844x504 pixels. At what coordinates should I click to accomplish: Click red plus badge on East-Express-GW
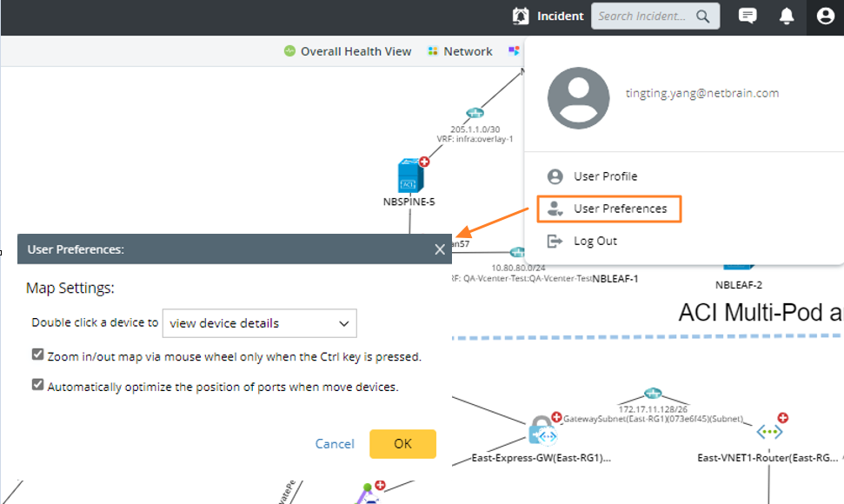tap(556, 417)
